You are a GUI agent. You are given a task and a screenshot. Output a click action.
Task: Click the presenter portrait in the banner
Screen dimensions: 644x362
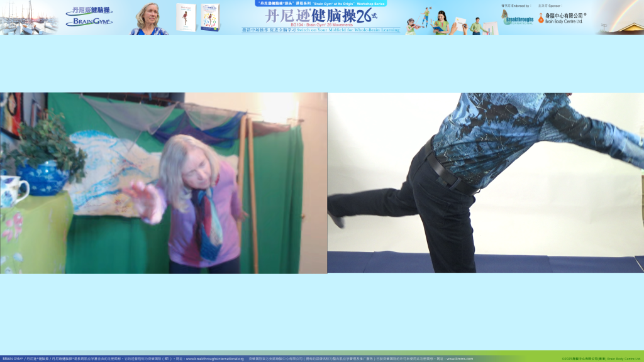pyautogui.click(x=149, y=19)
